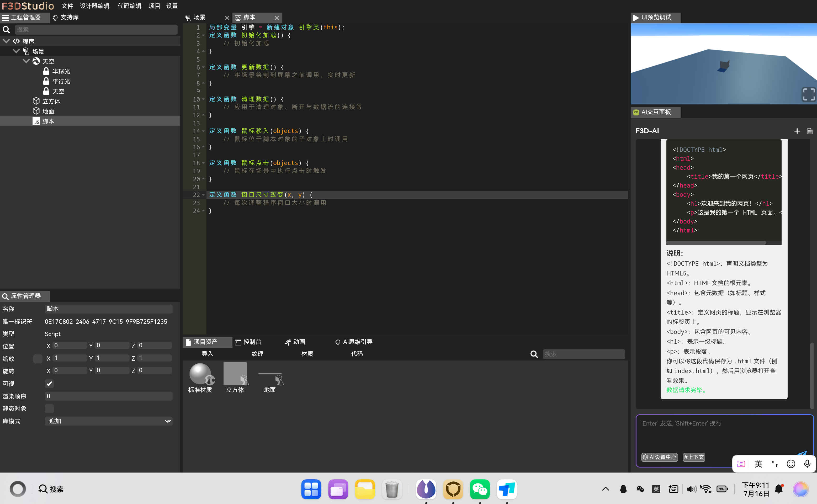Open the 设计器编辑 menu
Viewport: 817px width, 504px height.
(95, 6)
